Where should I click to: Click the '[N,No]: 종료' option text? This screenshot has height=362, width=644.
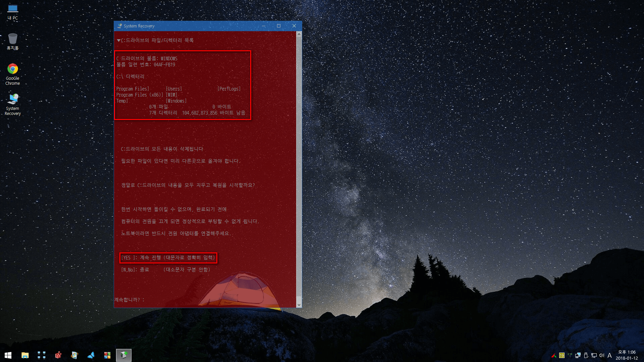pos(166,269)
